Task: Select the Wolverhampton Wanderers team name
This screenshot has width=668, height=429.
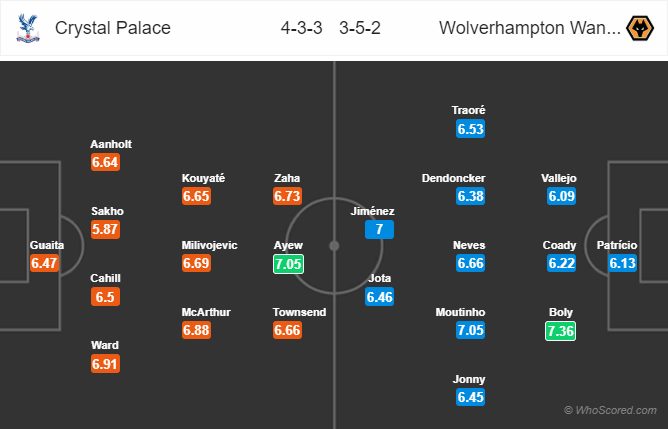Action: [x=529, y=28]
